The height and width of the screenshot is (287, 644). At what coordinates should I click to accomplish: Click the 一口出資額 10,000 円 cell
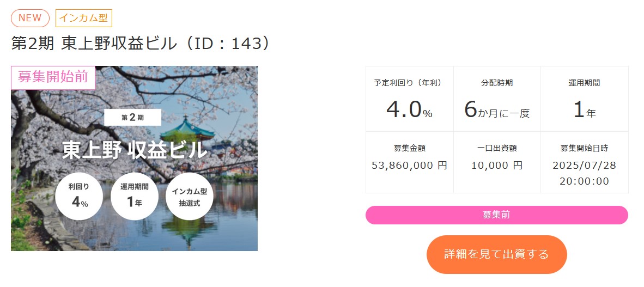coord(496,162)
